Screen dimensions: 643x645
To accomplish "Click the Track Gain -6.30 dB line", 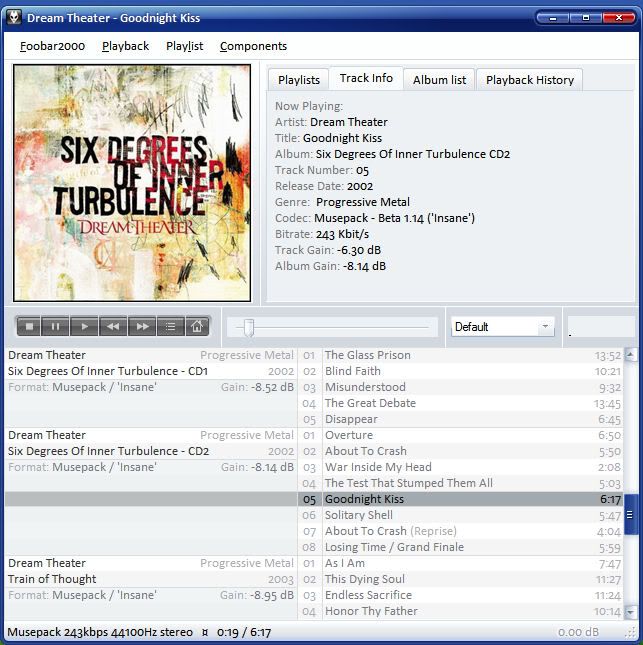I will coord(328,250).
